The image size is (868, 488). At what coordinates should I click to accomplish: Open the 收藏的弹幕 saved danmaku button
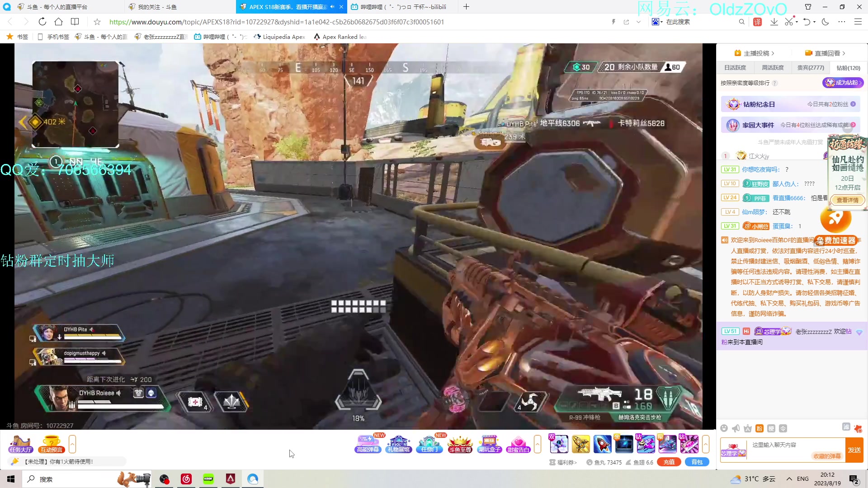(x=827, y=456)
